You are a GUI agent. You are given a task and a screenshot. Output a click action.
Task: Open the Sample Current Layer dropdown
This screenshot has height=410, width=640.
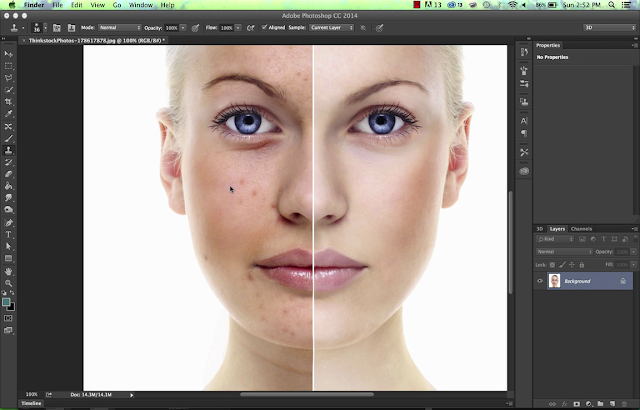point(331,28)
